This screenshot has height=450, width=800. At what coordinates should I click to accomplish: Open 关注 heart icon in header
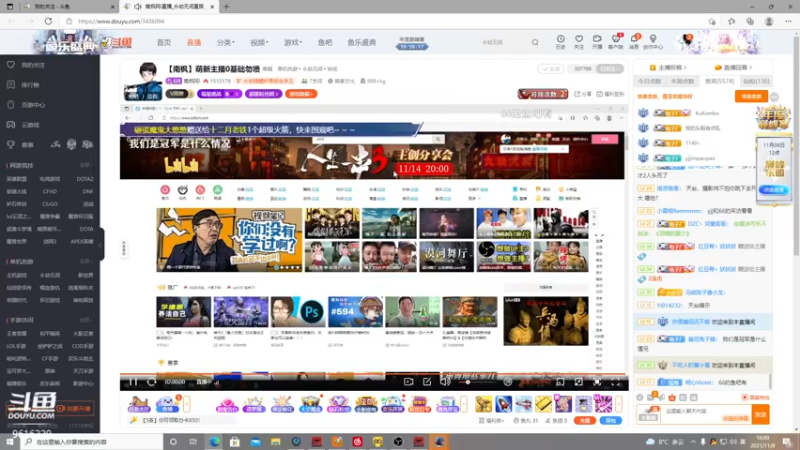tap(579, 39)
